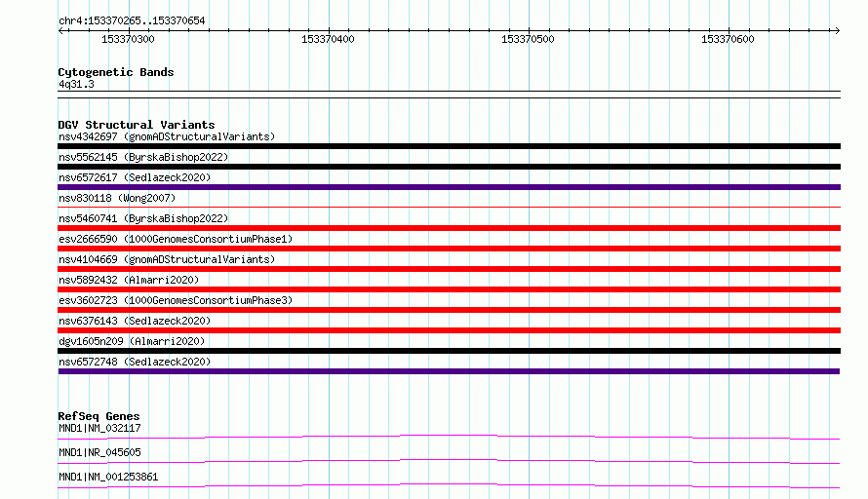Click the 153370500 ruler position label
This screenshot has width=868, height=499.
pos(528,39)
